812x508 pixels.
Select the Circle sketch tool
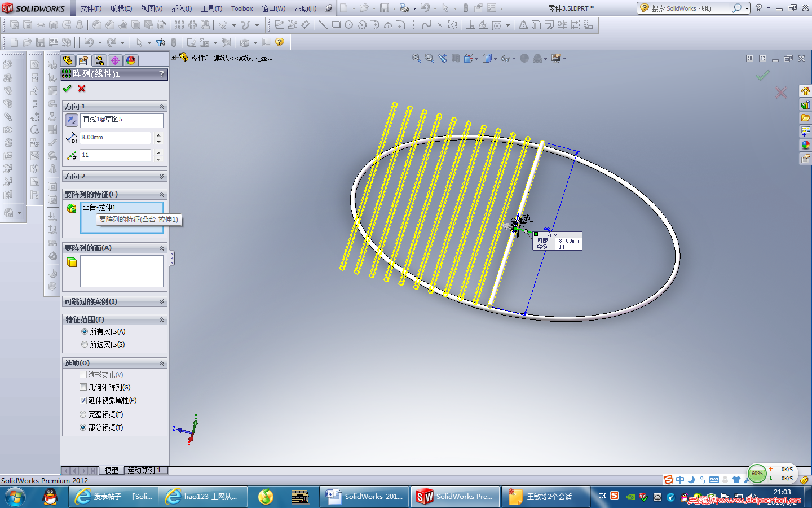pos(349,25)
